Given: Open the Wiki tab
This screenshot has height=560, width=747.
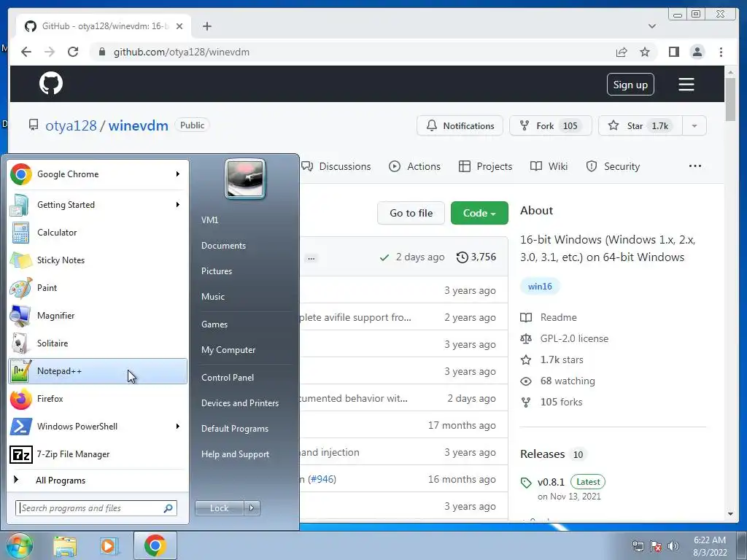Looking at the screenshot, I should pos(549,167).
